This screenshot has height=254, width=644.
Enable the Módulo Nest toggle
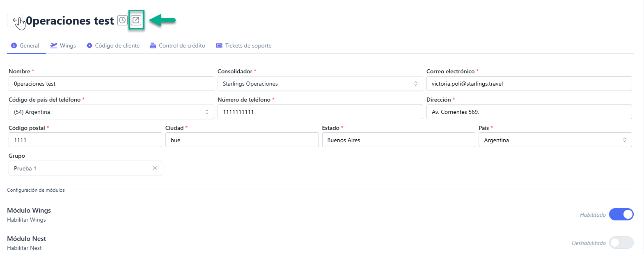pyautogui.click(x=621, y=243)
